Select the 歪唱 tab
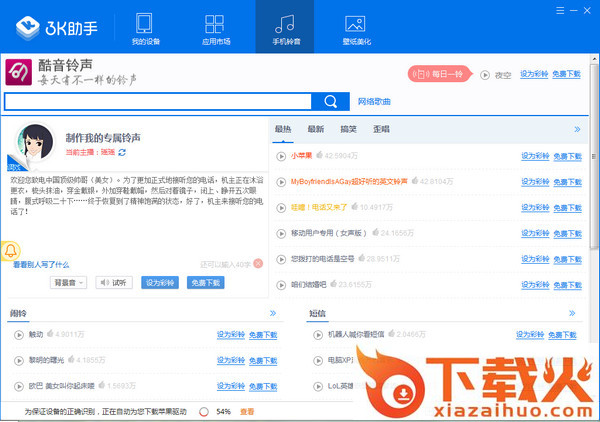The height and width of the screenshot is (422, 600). (x=381, y=129)
